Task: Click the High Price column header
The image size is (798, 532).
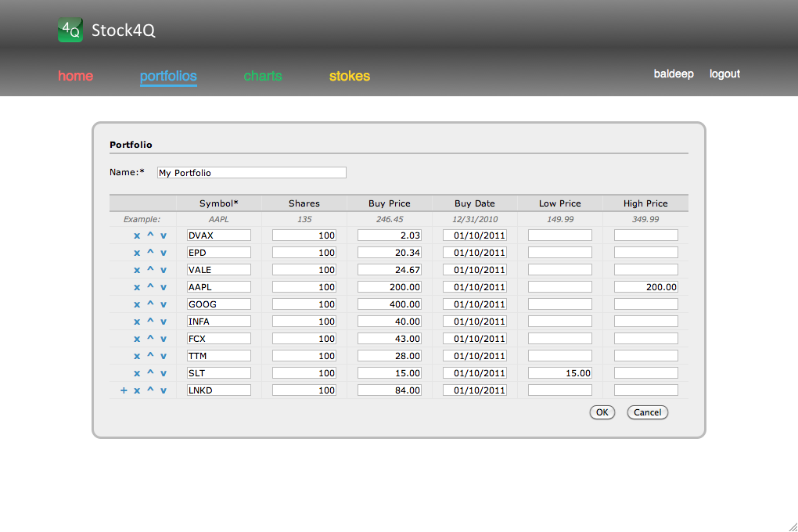Action: pos(645,203)
